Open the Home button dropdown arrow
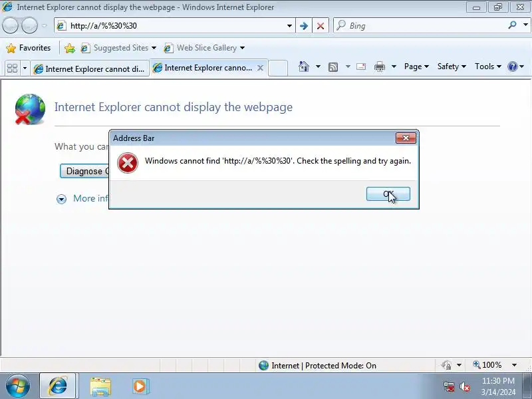This screenshot has width=532, height=399. click(318, 66)
